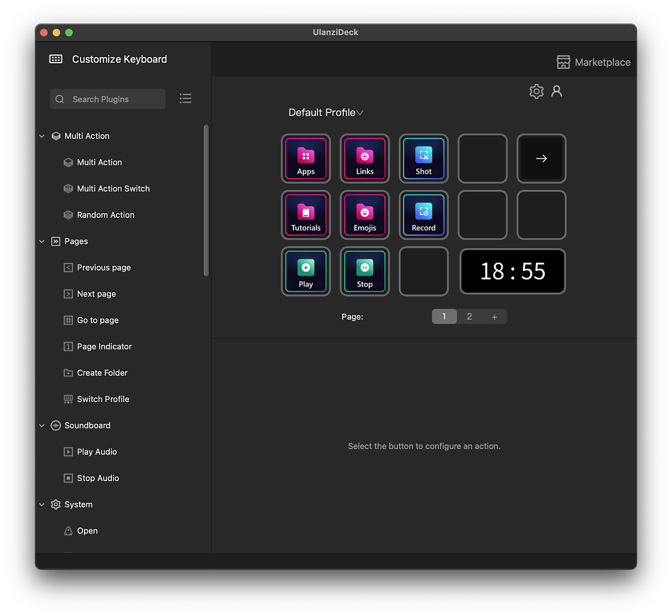
Task: Click the Open system action icon
Action: (x=68, y=531)
